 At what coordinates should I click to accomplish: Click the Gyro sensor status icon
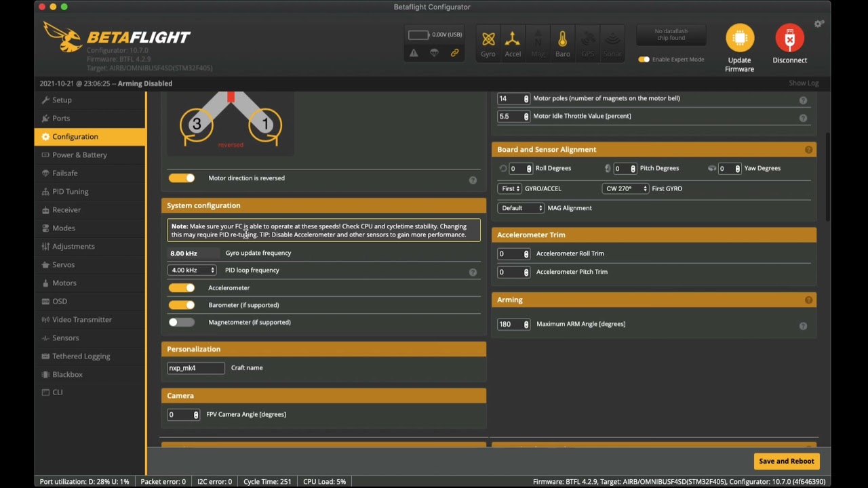[488, 39]
